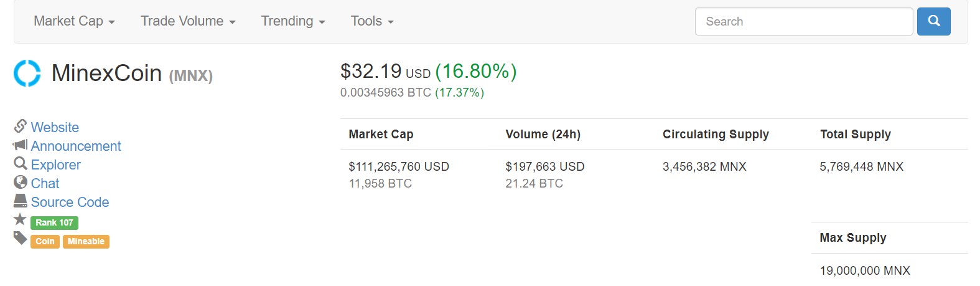Click the star icon beside Rank 107

(21, 219)
